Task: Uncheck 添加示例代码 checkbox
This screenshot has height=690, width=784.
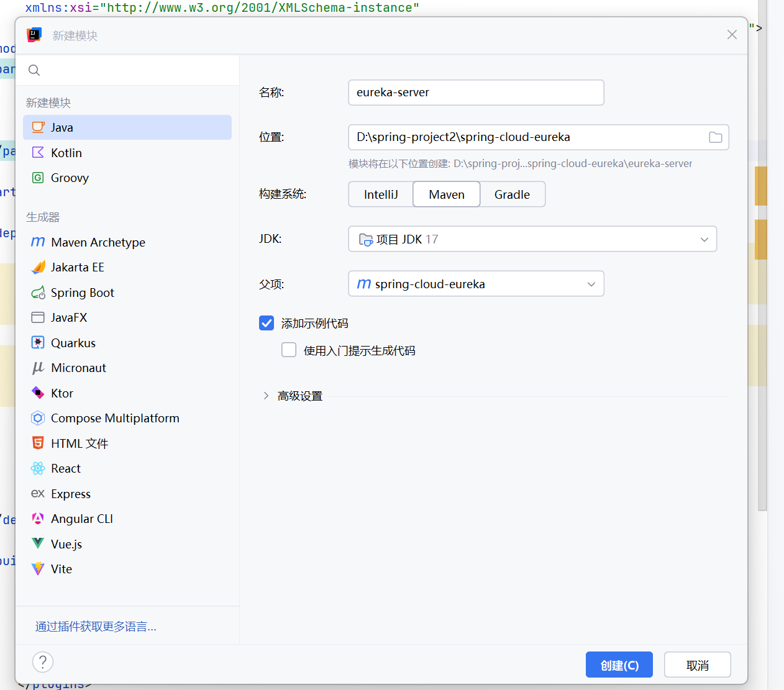Action: point(267,323)
